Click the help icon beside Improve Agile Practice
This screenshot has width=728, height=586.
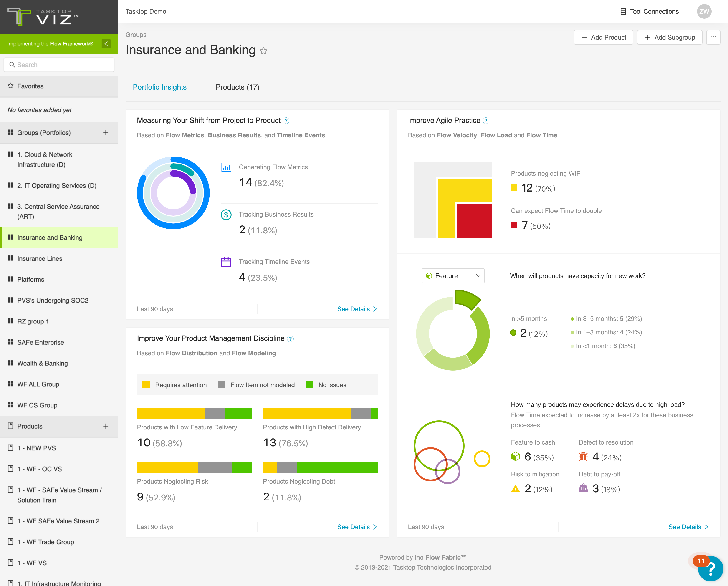(486, 121)
